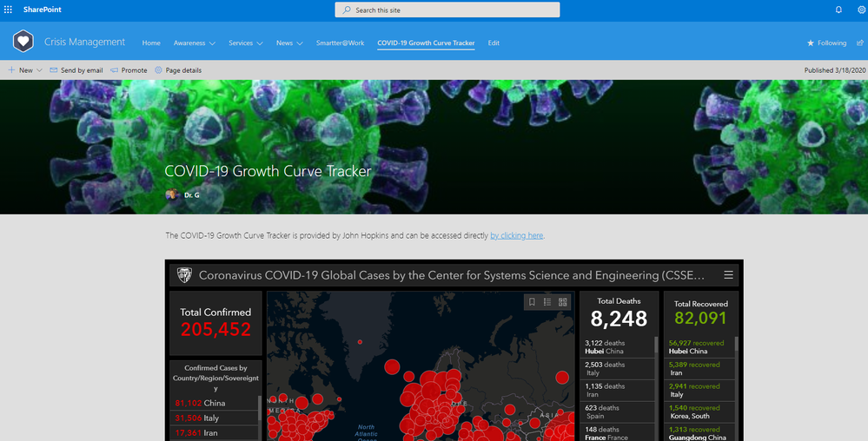Click the map legend list icon
868x441 pixels.
point(547,301)
